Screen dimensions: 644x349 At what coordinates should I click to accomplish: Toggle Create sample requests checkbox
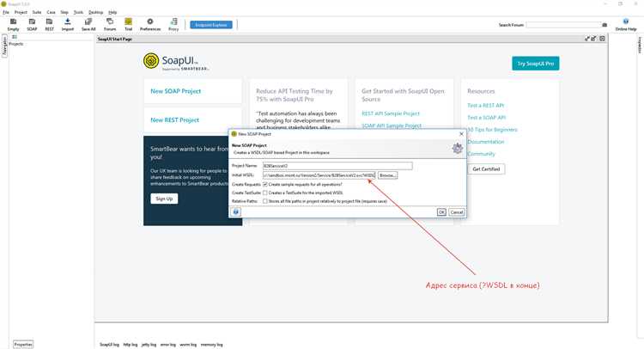tap(265, 185)
